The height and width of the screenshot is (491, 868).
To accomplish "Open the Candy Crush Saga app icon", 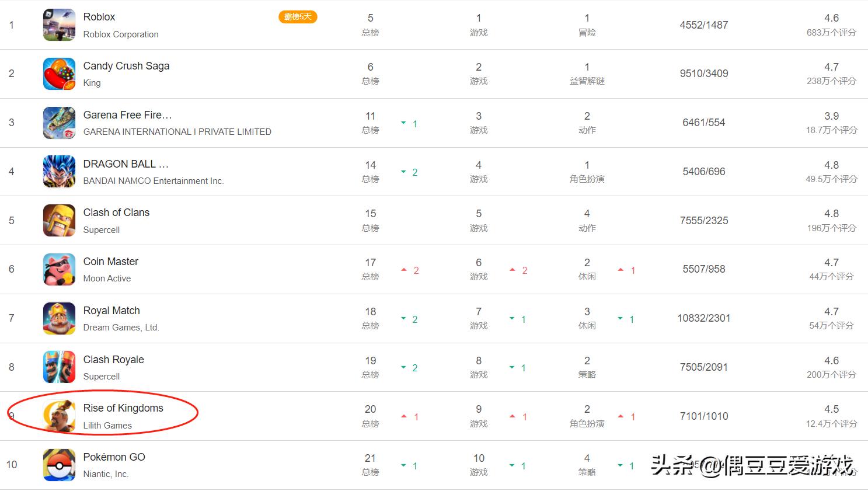I will [59, 74].
